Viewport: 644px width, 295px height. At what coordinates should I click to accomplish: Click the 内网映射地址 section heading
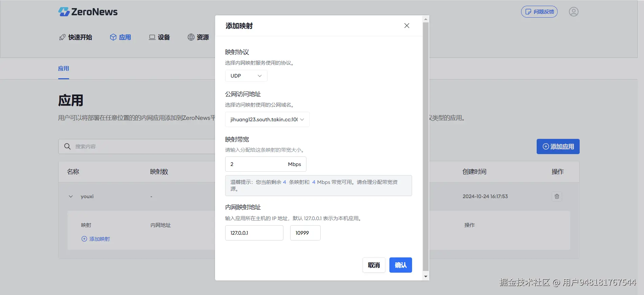tap(243, 207)
